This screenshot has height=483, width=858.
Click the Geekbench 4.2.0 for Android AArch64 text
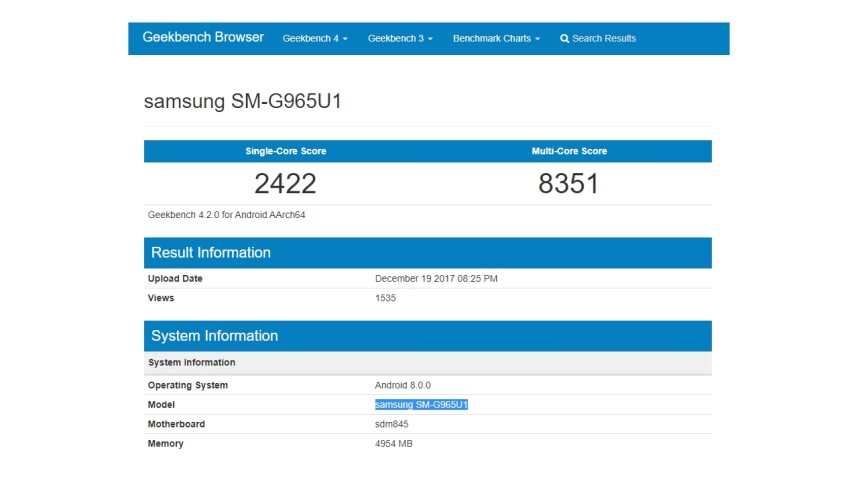pos(227,214)
